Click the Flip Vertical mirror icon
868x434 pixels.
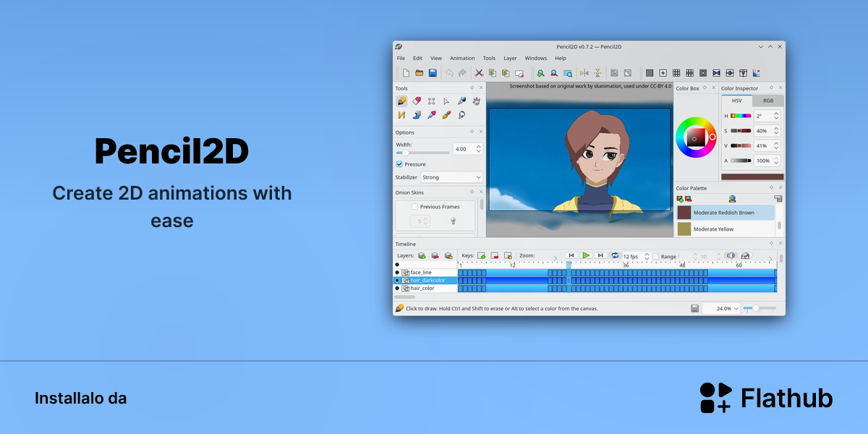597,73
